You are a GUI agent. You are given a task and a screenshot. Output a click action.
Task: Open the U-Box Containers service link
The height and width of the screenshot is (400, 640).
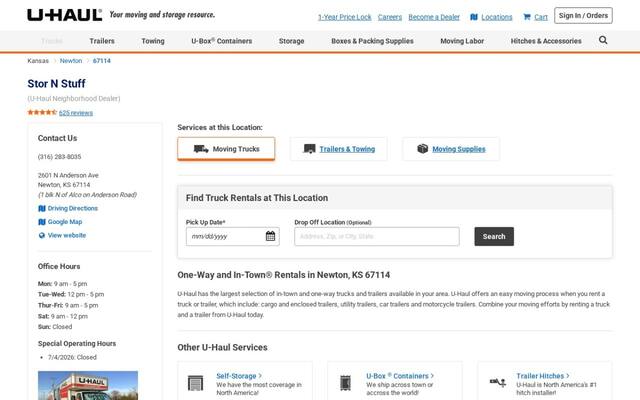click(x=400, y=376)
